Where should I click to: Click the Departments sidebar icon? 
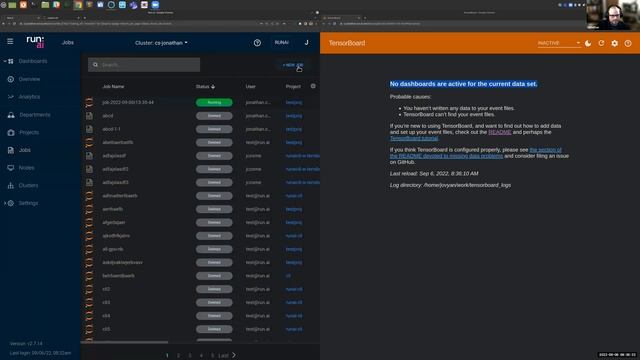11,115
